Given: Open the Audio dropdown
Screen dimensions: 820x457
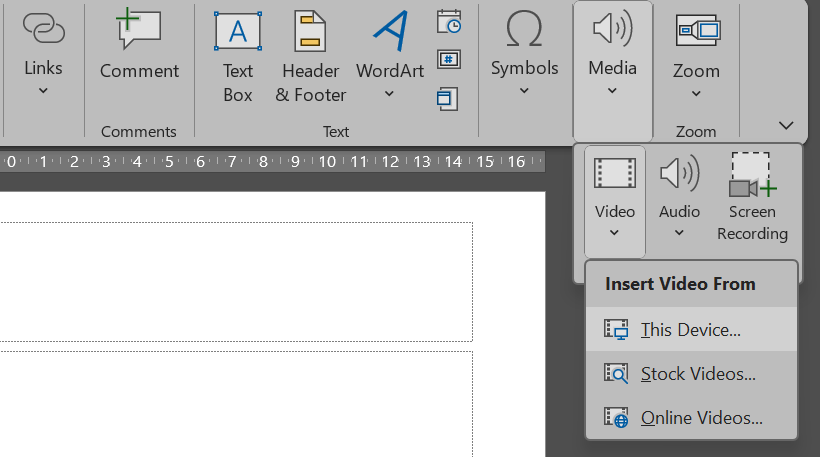Looking at the screenshot, I should point(679,197).
